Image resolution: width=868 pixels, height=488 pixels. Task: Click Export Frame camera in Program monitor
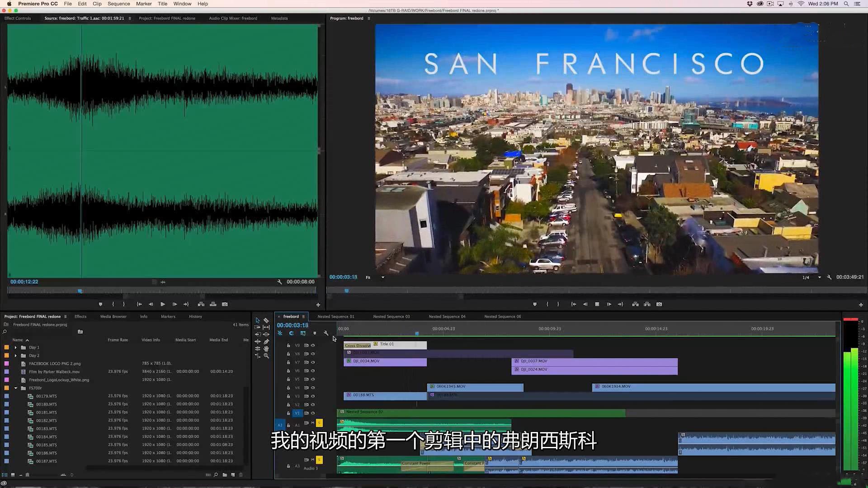coord(659,304)
